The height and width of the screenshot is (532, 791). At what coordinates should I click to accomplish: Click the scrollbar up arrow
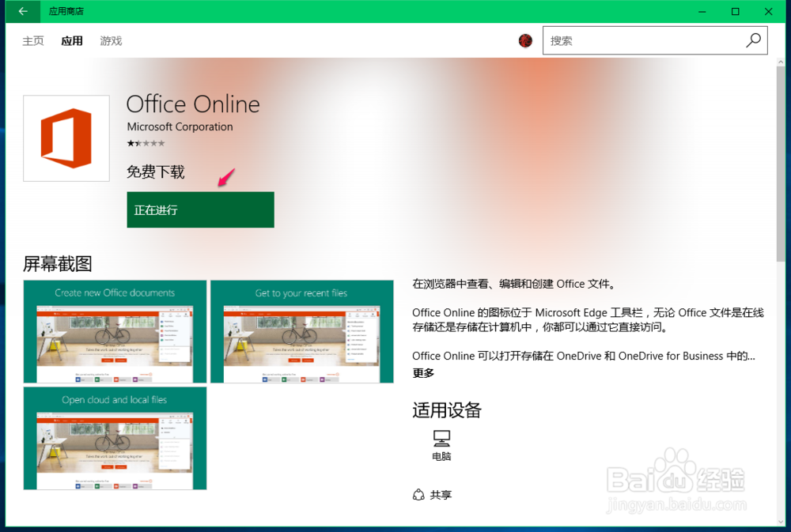(x=781, y=62)
